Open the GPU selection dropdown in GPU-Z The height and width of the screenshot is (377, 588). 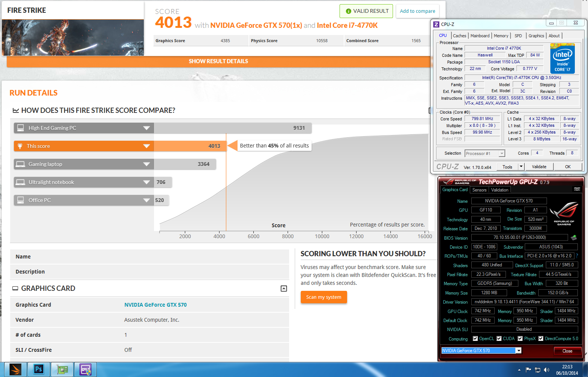tap(519, 351)
